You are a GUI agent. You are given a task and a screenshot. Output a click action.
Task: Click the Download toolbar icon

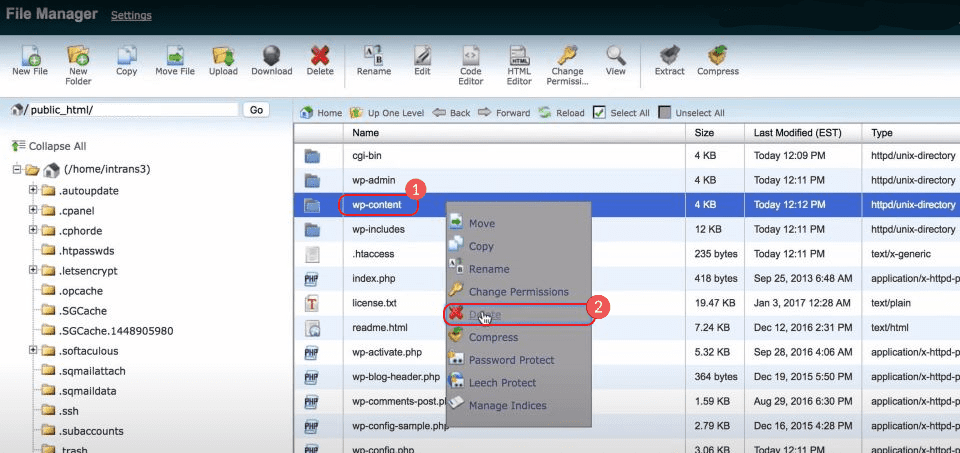(x=271, y=59)
